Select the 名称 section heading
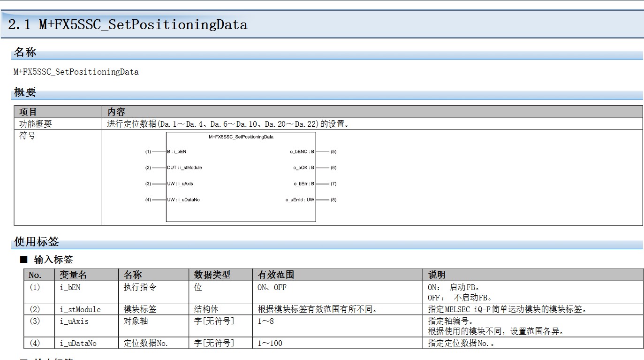Image resolution: width=644 pixels, height=360 pixels. pyautogui.click(x=25, y=53)
